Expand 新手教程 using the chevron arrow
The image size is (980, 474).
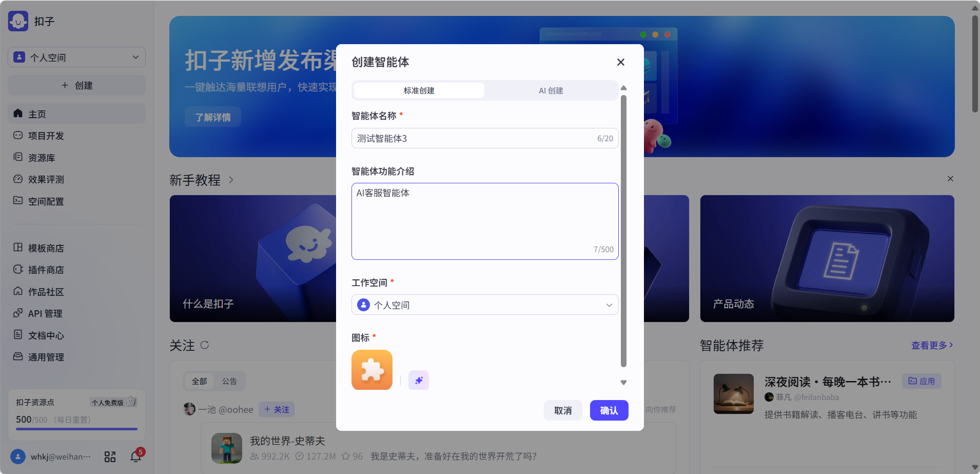coord(231,180)
